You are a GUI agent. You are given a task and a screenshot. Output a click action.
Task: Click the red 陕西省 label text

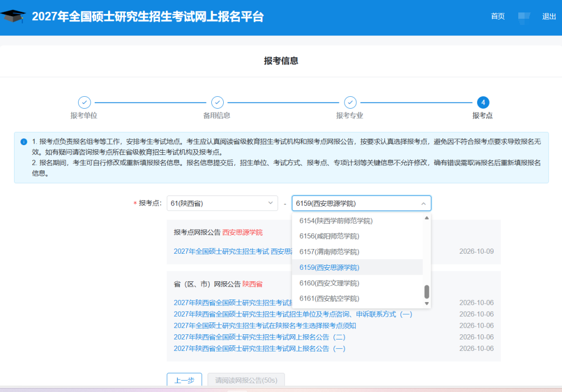pos(252,284)
